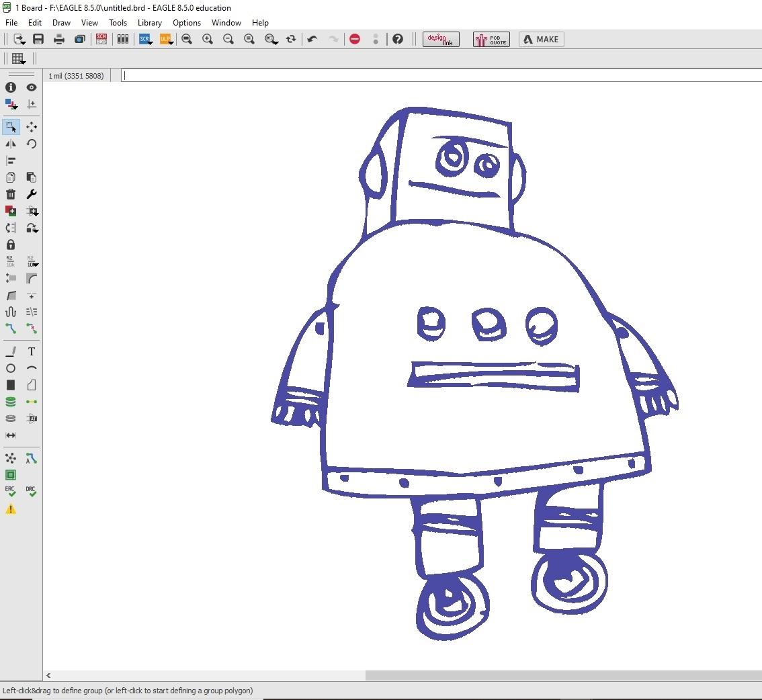Image resolution: width=762 pixels, height=700 pixels.
Task: Select the Ripup tool
Action: pyautogui.click(x=32, y=329)
